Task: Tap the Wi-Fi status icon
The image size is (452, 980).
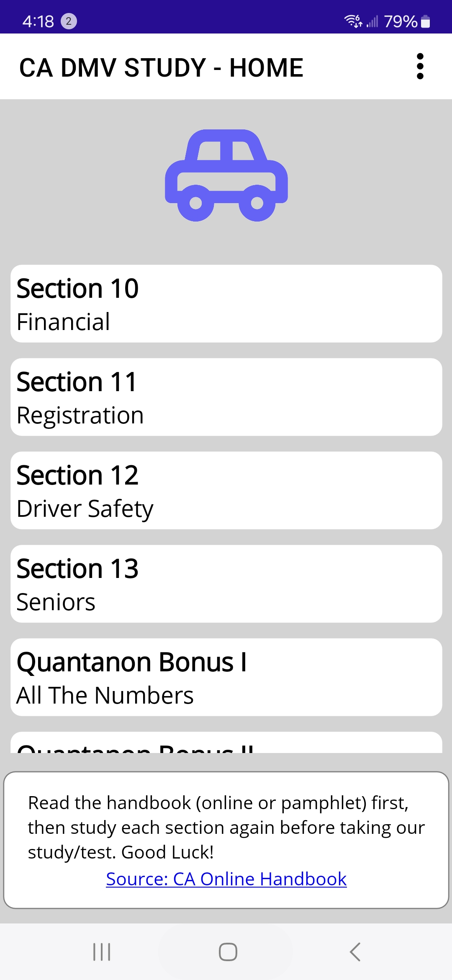Action: (353, 21)
